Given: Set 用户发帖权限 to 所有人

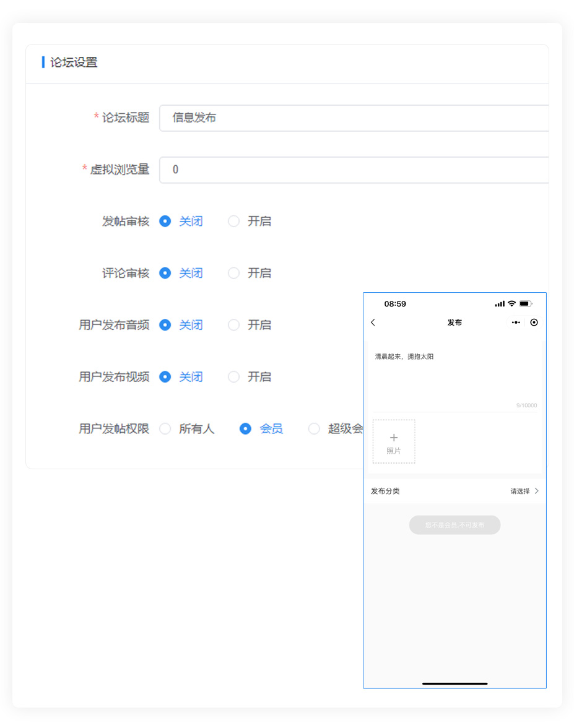Looking at the screenshot, I should click(165, 429).
